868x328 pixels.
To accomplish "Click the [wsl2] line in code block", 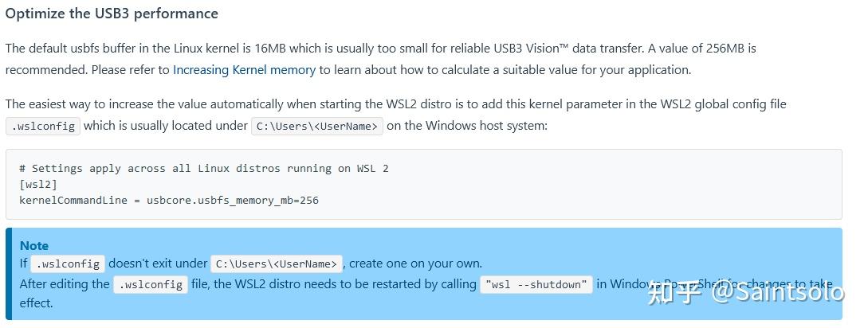I will coord(38,184).
